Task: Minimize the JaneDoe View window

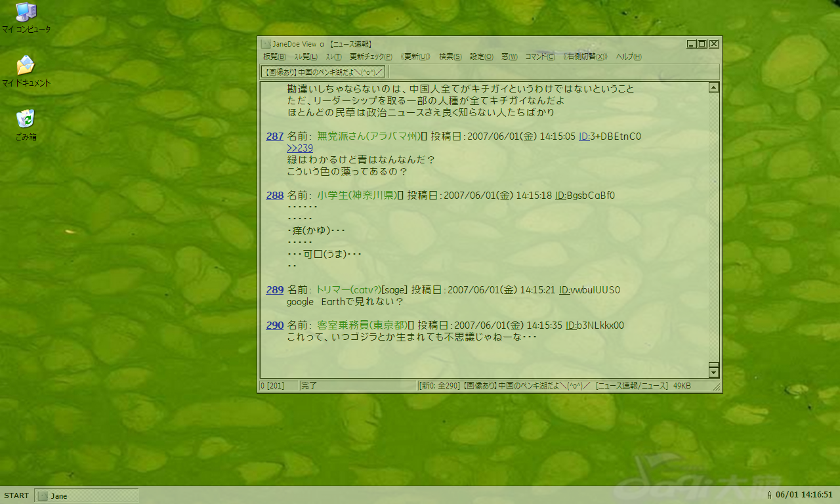Action: pos(692,44)
